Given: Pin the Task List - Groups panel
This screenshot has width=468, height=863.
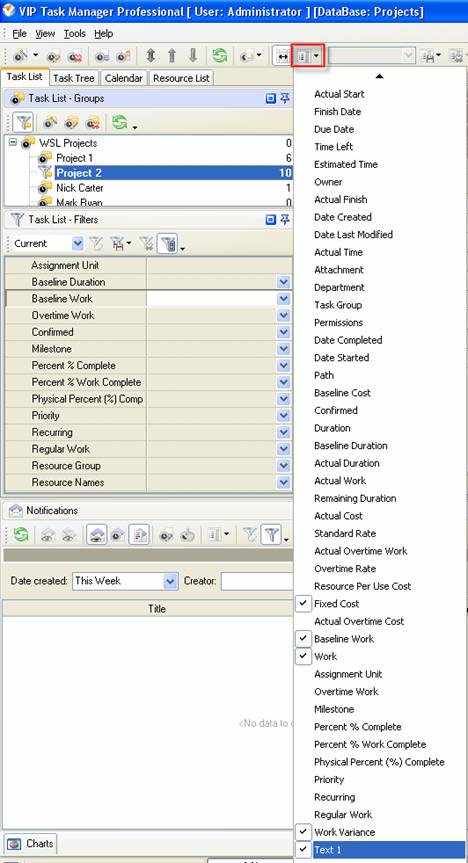Looking at the screenshot, I should point(285,99).
